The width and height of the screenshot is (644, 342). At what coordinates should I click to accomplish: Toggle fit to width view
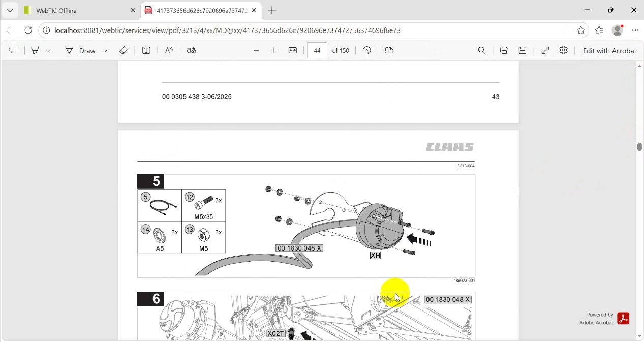click(x=293, y=50)
